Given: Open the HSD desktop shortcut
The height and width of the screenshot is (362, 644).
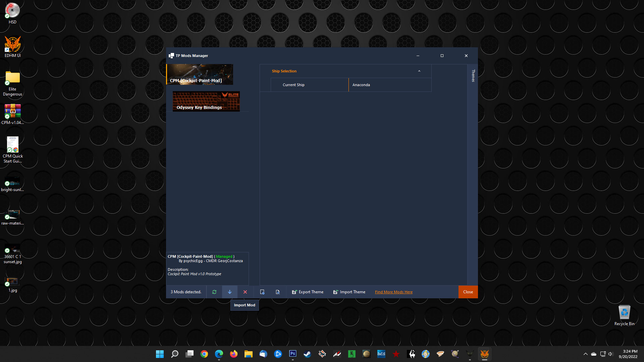Looking at the screenshot, I should (12, 13).
